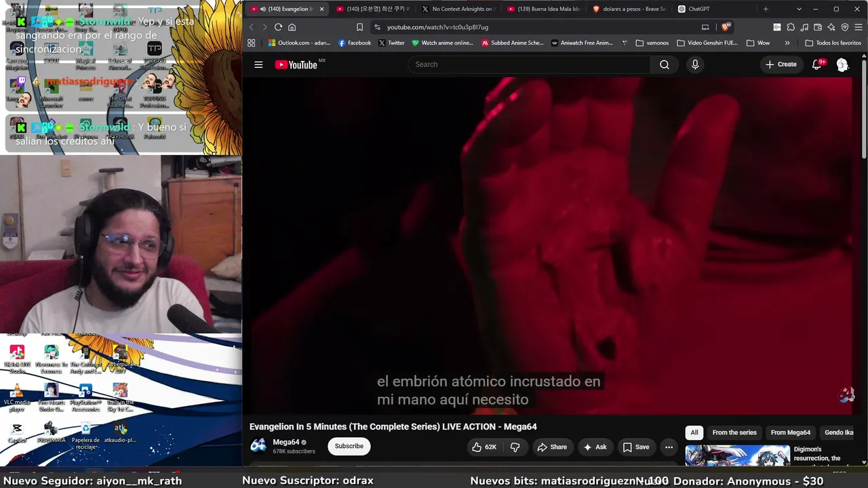Open PlayStation Accessories desktop shortcut
The width and height of the screenshot is (868, 488).
point(85,398)
